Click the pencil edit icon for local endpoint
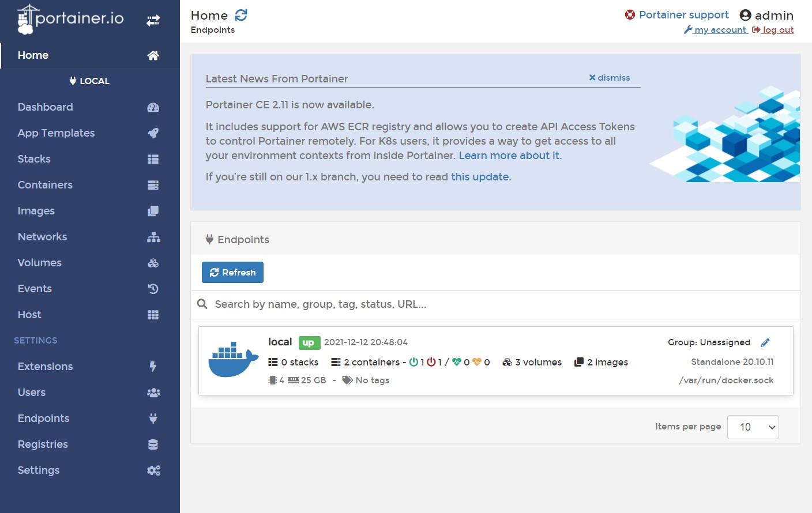 coord(765,342)
